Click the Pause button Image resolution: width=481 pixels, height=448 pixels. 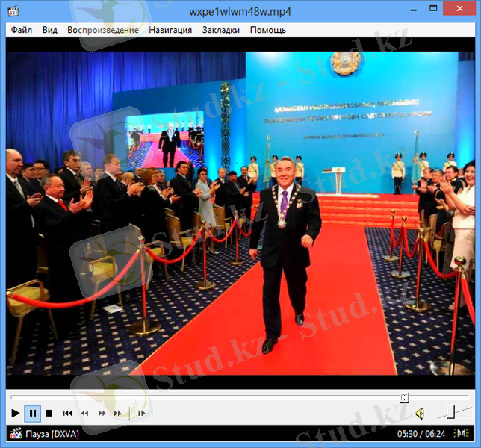point(32,413)
